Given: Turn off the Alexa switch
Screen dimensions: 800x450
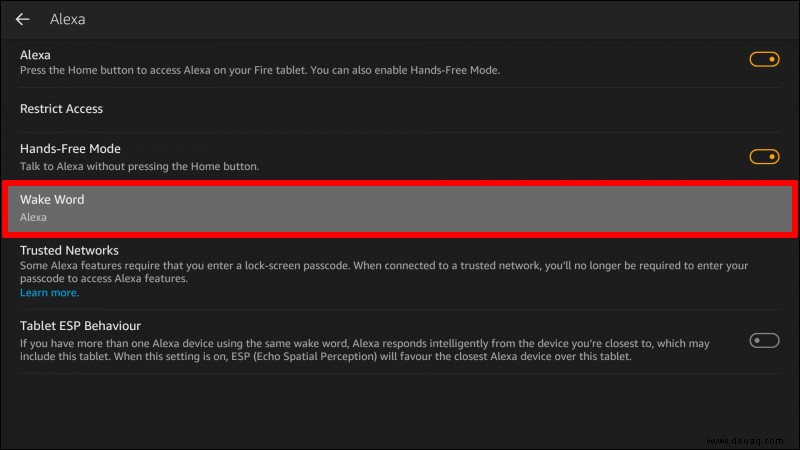Looking at the screenshot, I should tap(764, 60).
